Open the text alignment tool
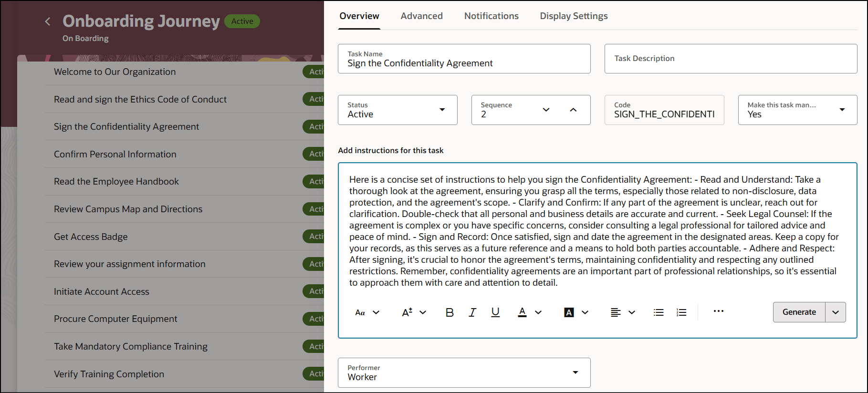Image resolution: width=868 pixels, height=393 pixels. point(616,312)
